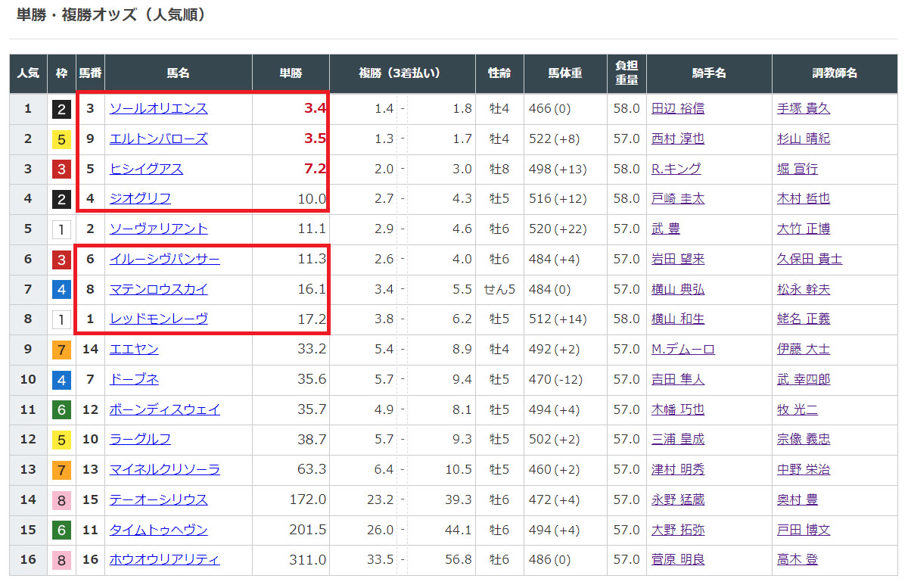Open trainer 高木 登's page
Screen dimensions: 911x588
click(x=797, y=560)
